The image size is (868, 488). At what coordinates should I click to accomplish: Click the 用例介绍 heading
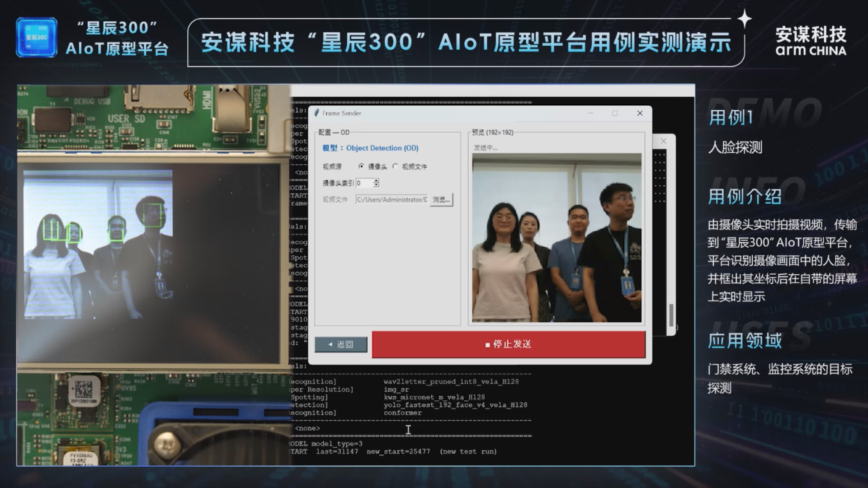tap(745, 197)
